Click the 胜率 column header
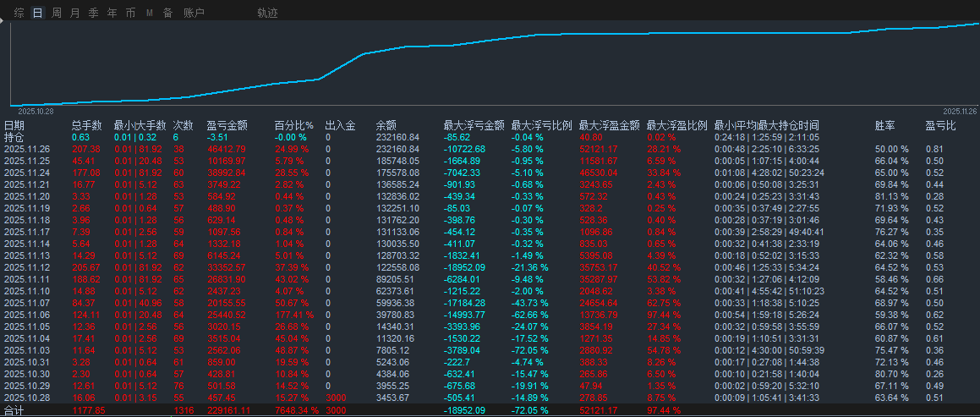 pos(885,126)
